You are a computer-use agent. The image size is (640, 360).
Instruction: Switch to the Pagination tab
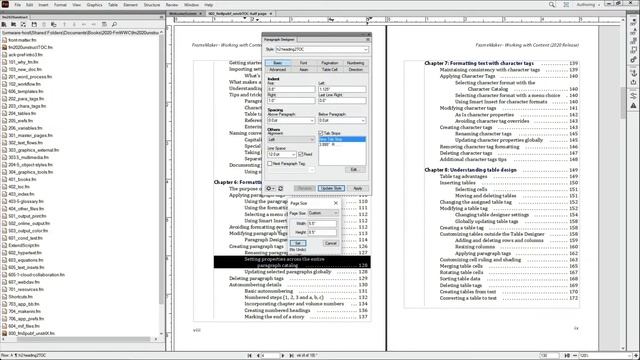point(329,63)
